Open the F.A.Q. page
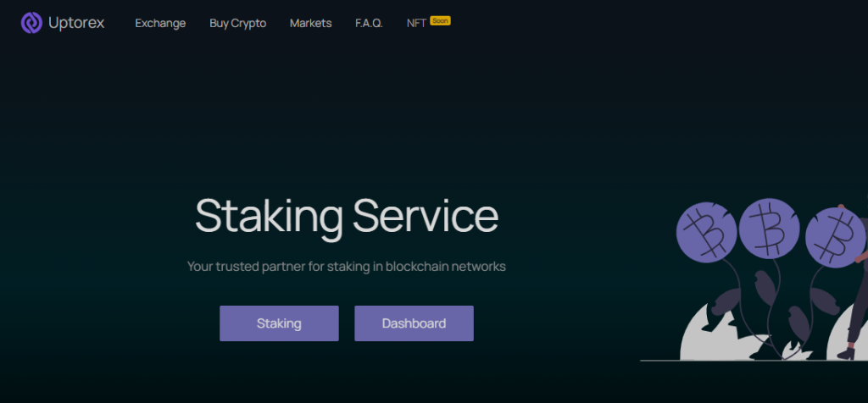This screenshot has width=868, height=403. click(369, 23)
